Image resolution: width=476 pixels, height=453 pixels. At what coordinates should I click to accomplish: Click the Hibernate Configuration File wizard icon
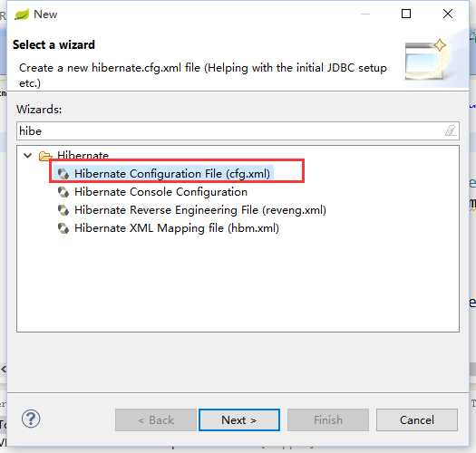63,174
